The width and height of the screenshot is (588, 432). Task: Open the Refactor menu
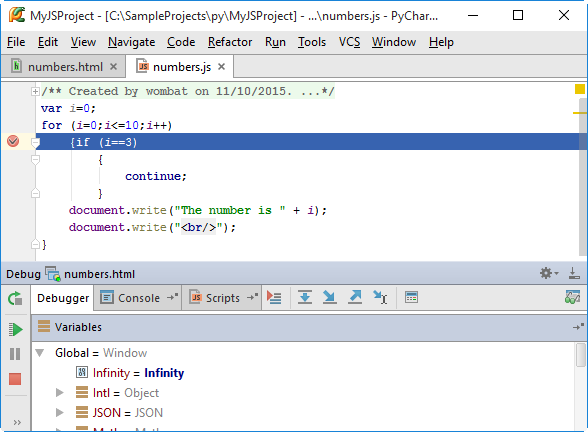[230, 42]
